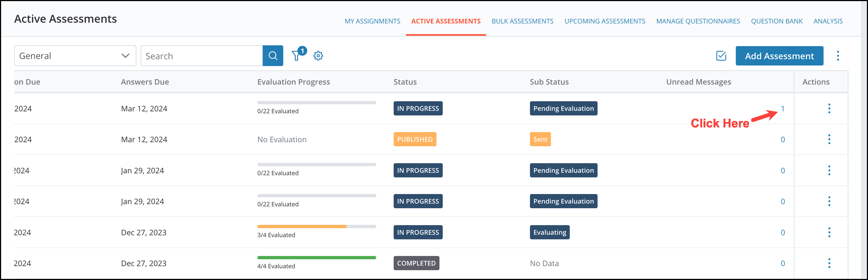The width and height of the screenshot is (868, 280).
Task: Click the bulk select checkbox icon near Add Assessment
Action: click(721, 56)
